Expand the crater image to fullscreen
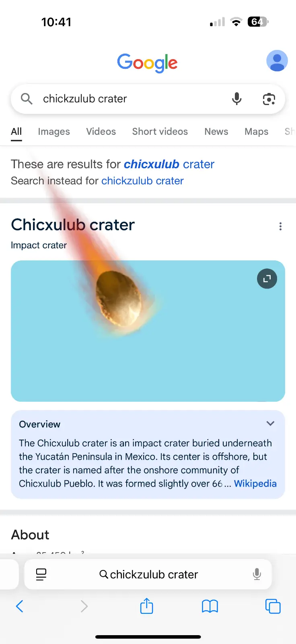 tap(267, 279)
